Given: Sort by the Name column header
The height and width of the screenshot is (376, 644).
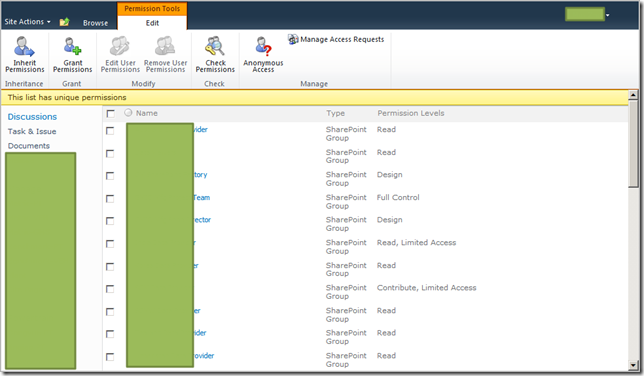Looking at the screenshot, I should 147,113.
